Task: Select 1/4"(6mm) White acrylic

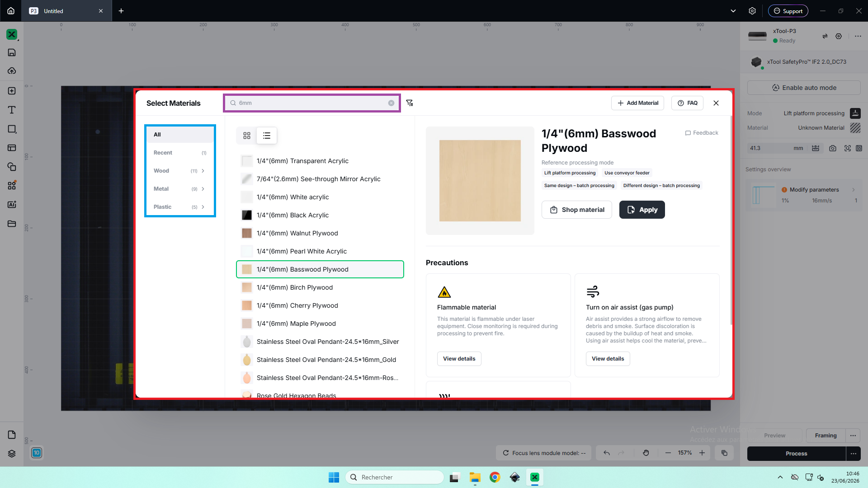Action: point(320,197)
